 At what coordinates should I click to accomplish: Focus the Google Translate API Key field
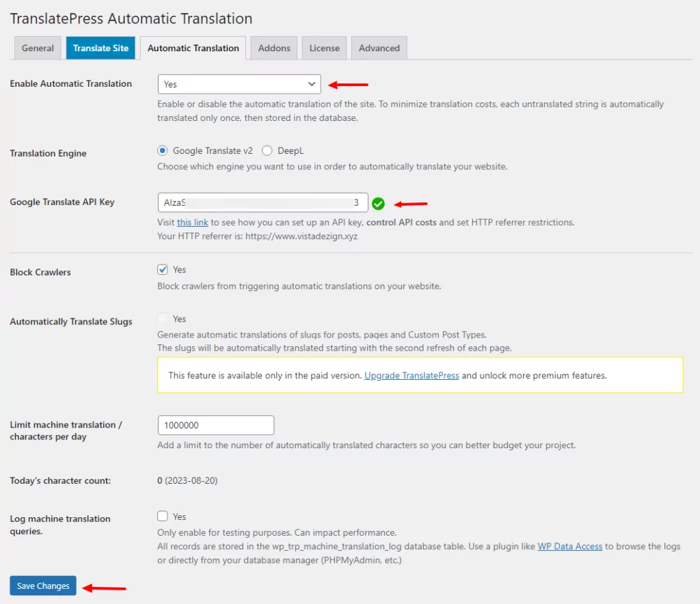coord(262,202)
